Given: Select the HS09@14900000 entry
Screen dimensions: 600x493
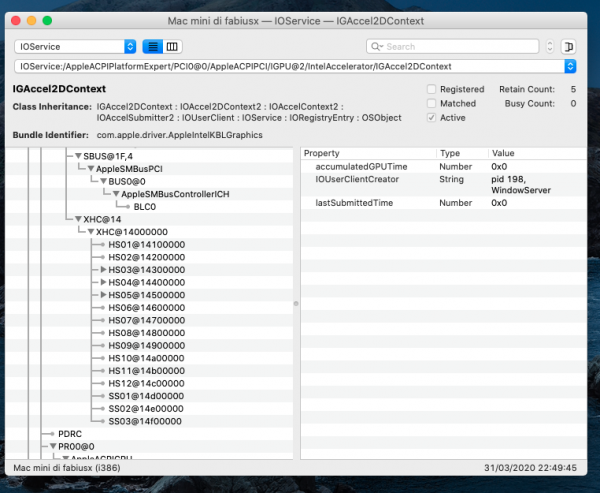Looking at the screenshot, I should point(147,346).
